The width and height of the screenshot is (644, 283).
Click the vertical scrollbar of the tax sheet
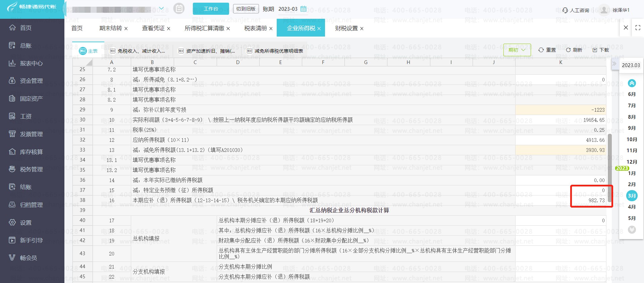click(x=609, y=168)
